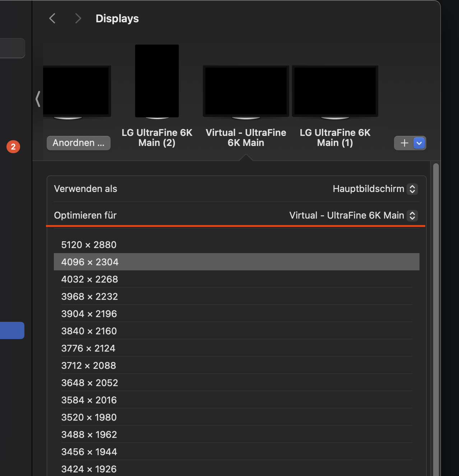Click the plus add display icon
The image size is (459, 476).
(x=404, y=143)
